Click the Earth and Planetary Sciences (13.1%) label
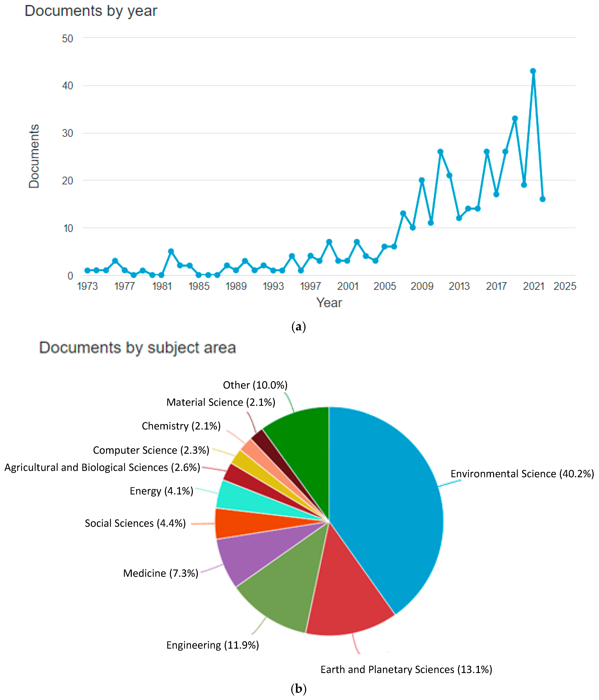The width and height of the screenshot is (599, 700). pos(406,669)
